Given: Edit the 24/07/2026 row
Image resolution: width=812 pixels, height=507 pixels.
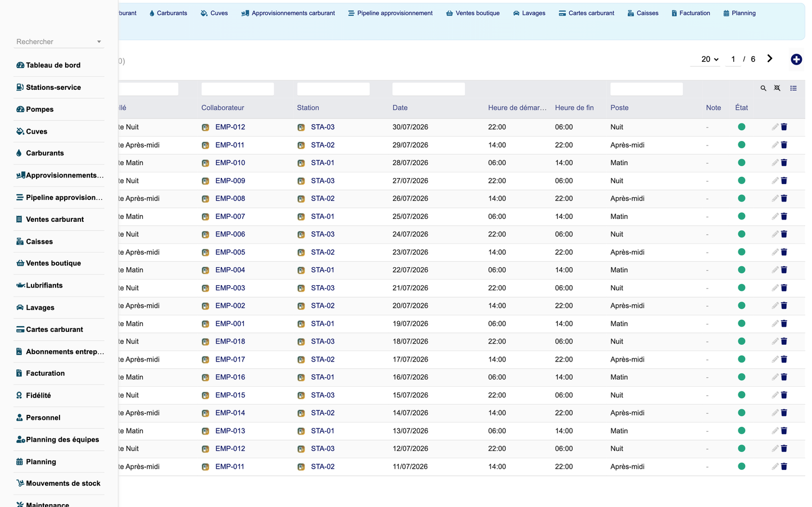Looking at the screenshot, I should pyautogui.click(x=775, y=234).
